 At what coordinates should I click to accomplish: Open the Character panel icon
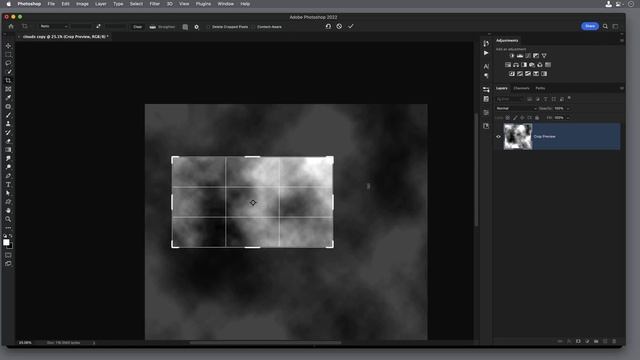tap(486, 66)
